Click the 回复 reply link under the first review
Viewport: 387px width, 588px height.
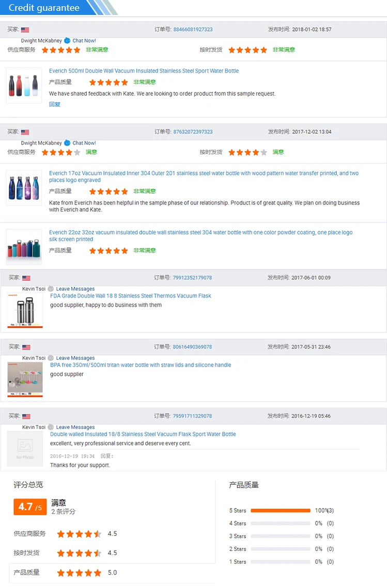point(55,104)
